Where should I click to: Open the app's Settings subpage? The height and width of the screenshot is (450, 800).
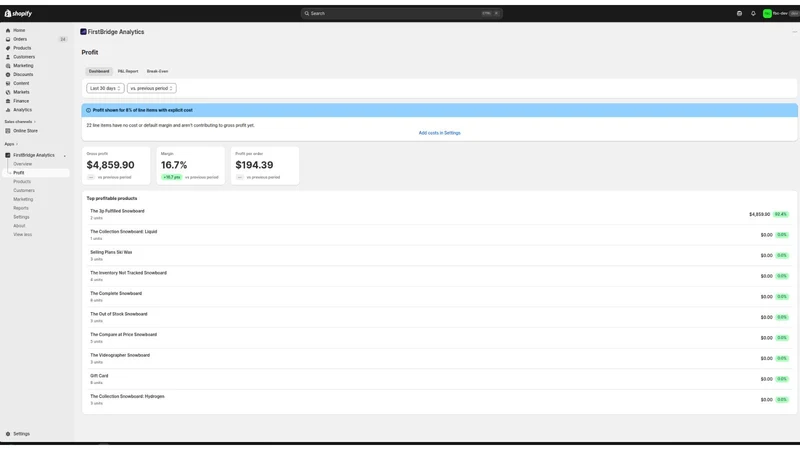[21, 217]
